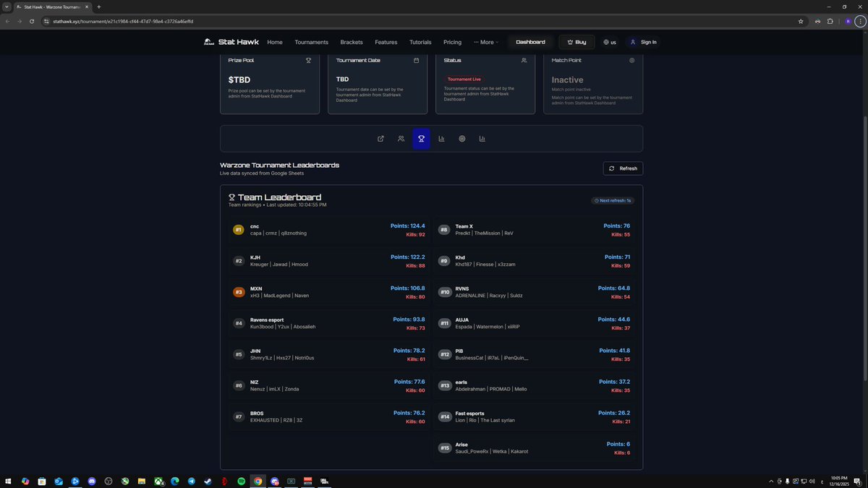This screenshot has width=868, height=488.
Task: Bookmark this page with the star icon
Action: click(801, 21)
